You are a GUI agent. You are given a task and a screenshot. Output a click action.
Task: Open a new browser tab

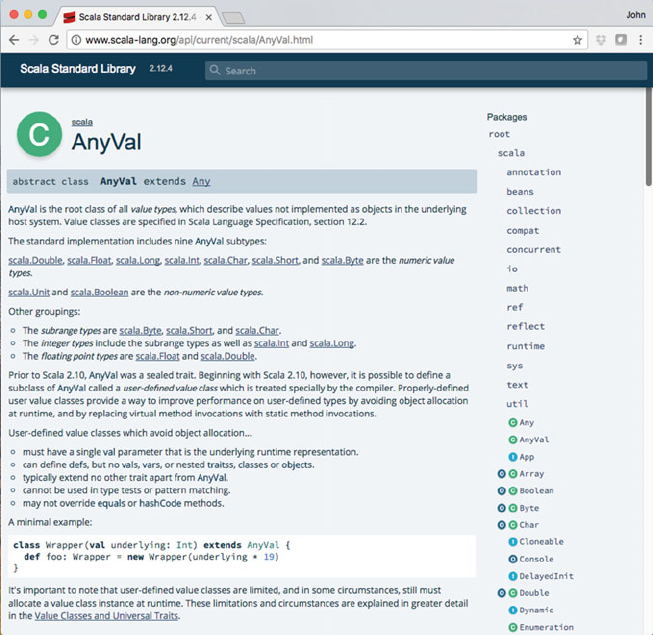234,18
